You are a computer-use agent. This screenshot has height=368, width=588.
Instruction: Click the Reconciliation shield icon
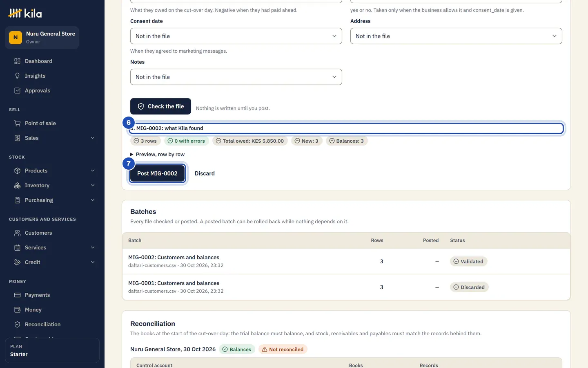(x=17, y=324)
